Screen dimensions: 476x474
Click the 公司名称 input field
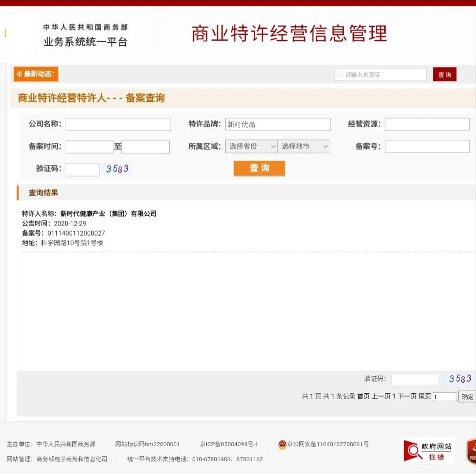coord(118,124)
